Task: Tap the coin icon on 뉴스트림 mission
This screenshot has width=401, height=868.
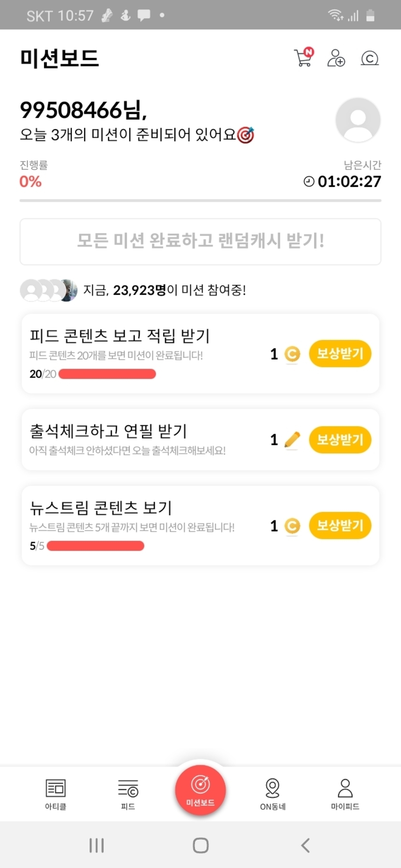Action: coord(292,526)
